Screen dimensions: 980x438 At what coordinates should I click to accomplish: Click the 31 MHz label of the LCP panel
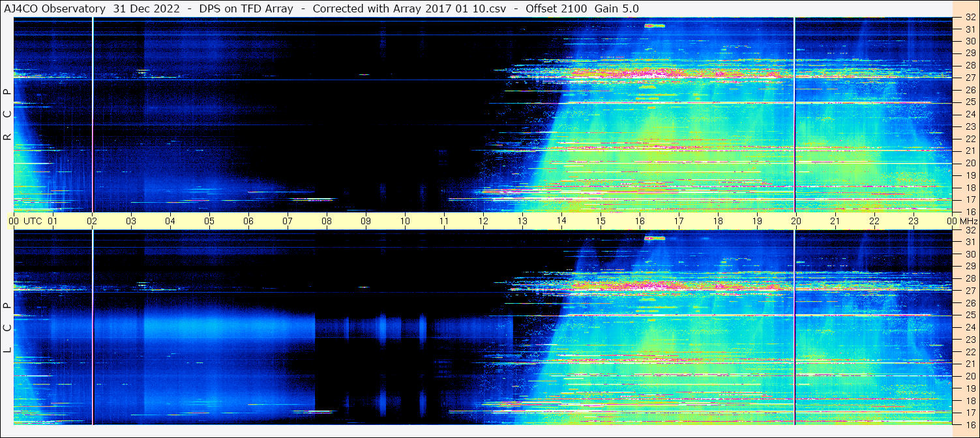(970, 242)
